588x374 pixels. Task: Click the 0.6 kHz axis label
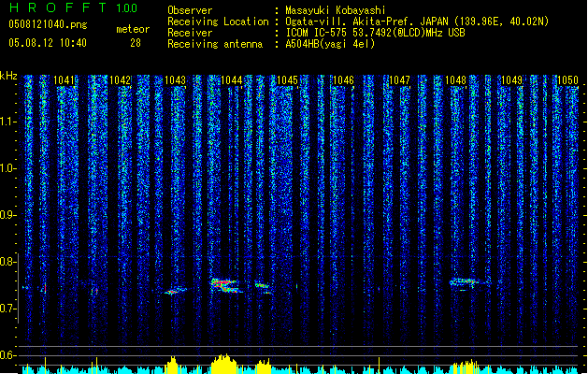click(8, 355)
